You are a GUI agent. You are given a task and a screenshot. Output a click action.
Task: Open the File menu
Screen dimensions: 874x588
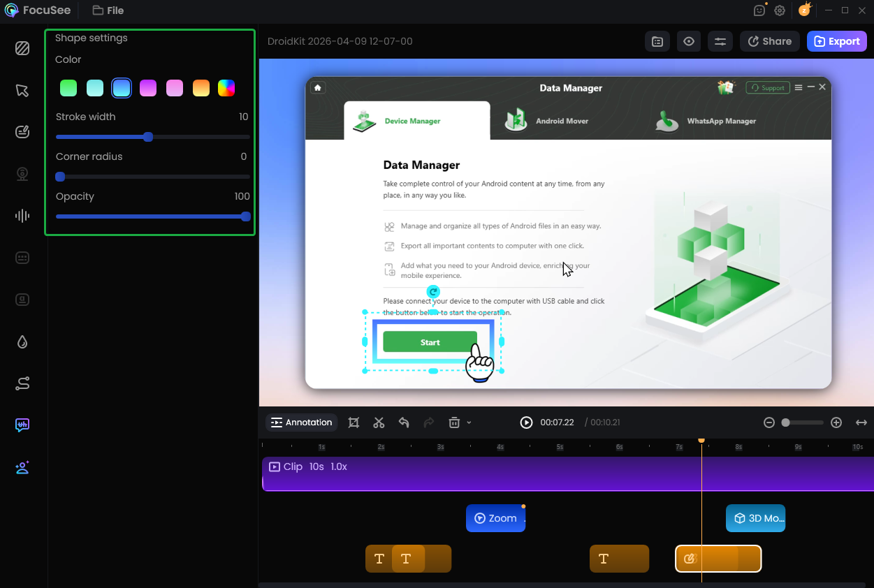tap(108, 10)
